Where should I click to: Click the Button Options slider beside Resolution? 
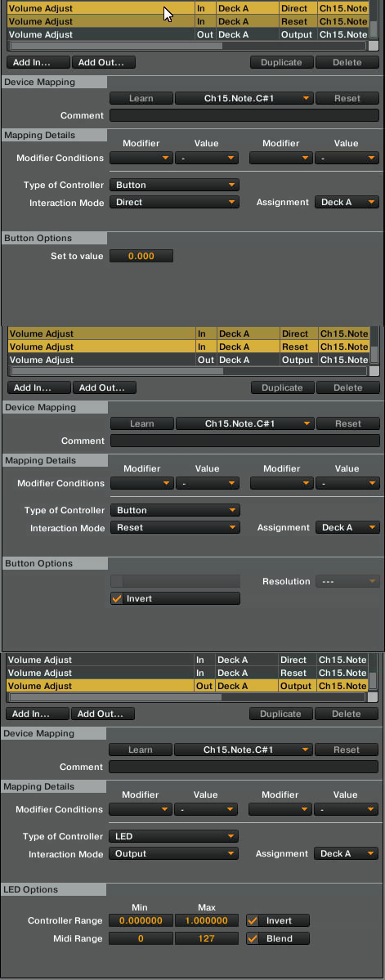pyautogui.click(x=175, y=581)
